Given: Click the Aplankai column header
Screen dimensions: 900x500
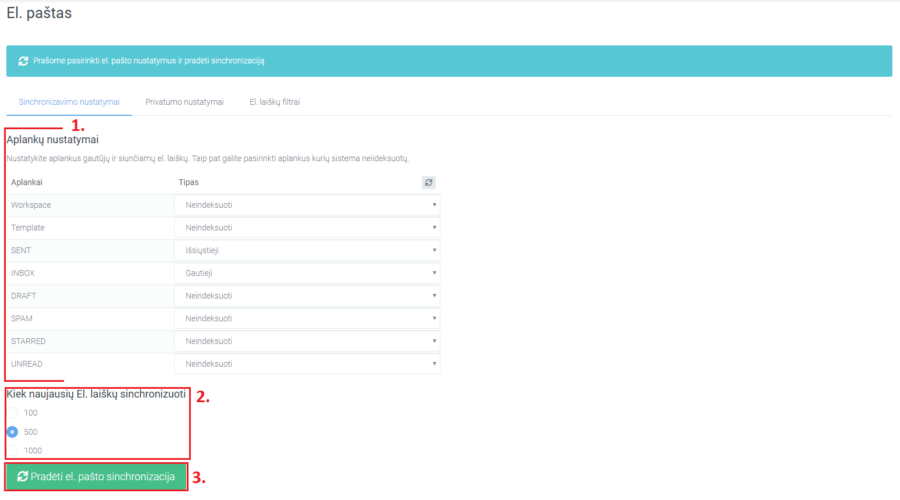Looking at the screenshot, I should tap(26, 183).
